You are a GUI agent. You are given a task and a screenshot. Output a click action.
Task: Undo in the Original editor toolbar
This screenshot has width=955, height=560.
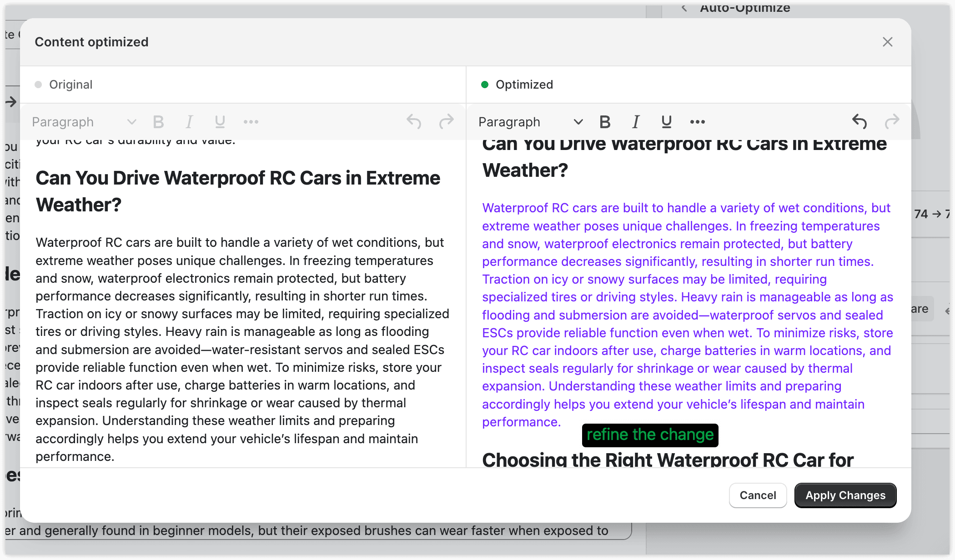coord(414,122)
